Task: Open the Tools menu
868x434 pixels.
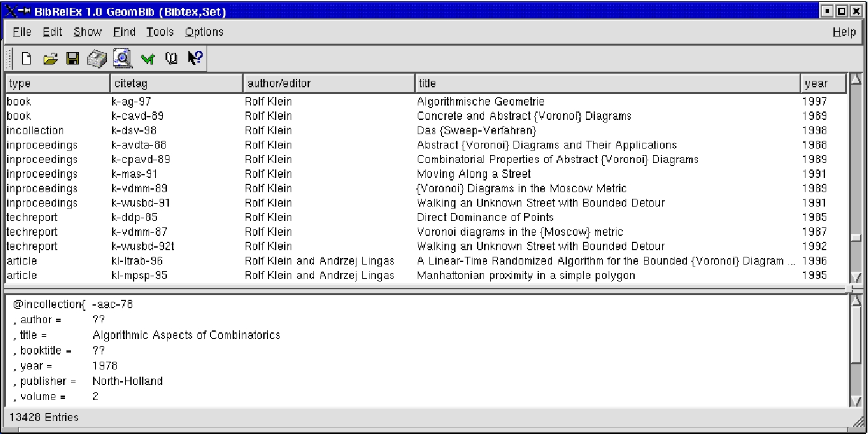Action: [160, 32]
